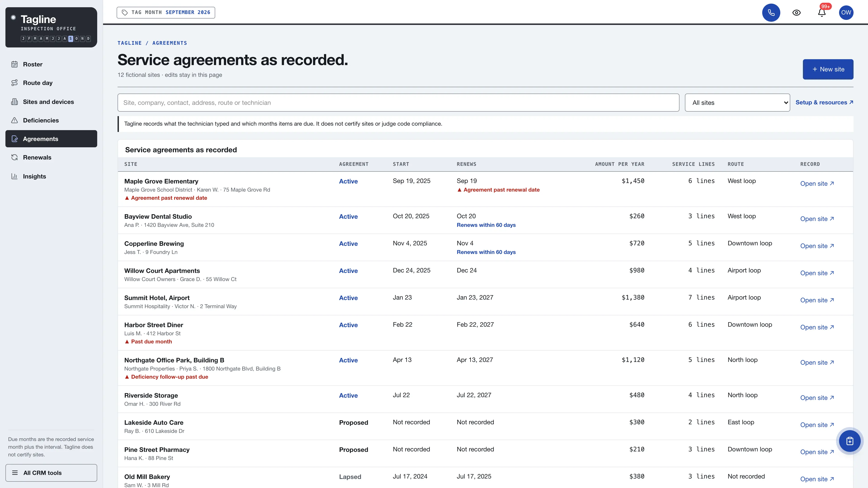
Task: Select the Agreements sidebar item
Action: (x=51, y=139)
